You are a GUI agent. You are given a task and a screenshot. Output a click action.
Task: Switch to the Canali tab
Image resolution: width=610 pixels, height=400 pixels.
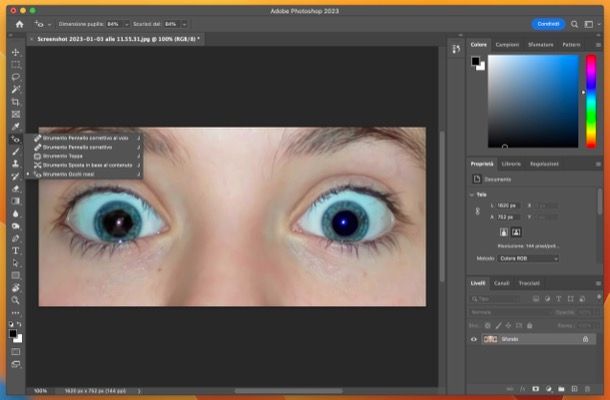click(x=502, y=283)
